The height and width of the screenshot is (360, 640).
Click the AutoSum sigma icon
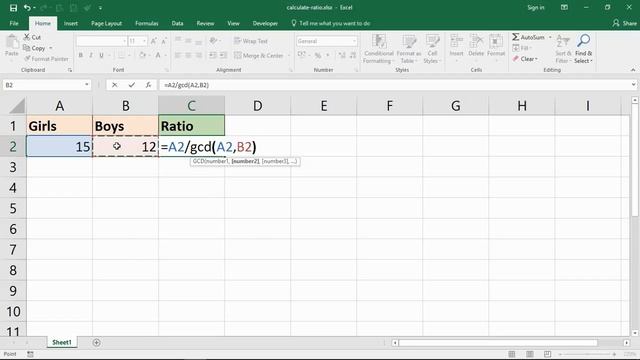[516, 37]
